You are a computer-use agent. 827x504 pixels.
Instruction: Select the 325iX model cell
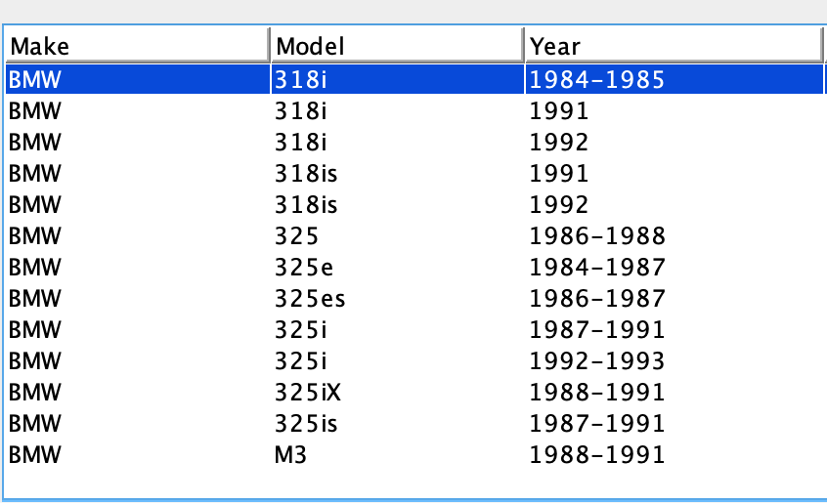pos(397,393)
